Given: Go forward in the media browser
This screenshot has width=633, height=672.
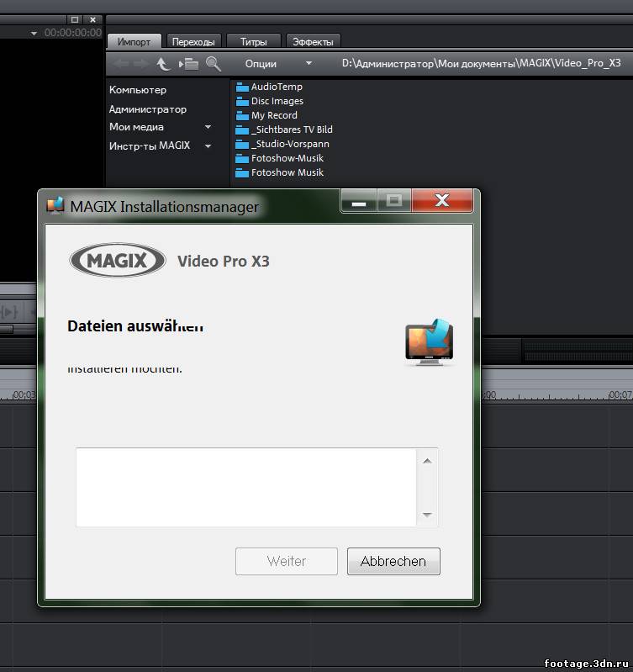Looking at the screenshot, I should click(141, 64).
